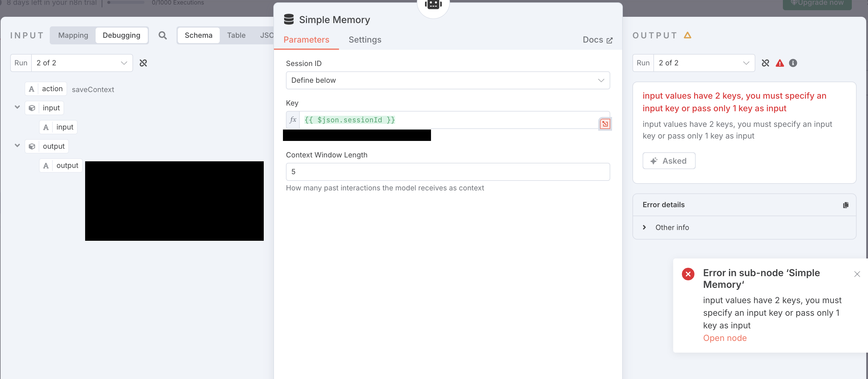Select the Parameters tab

click(x=306, y=40)
